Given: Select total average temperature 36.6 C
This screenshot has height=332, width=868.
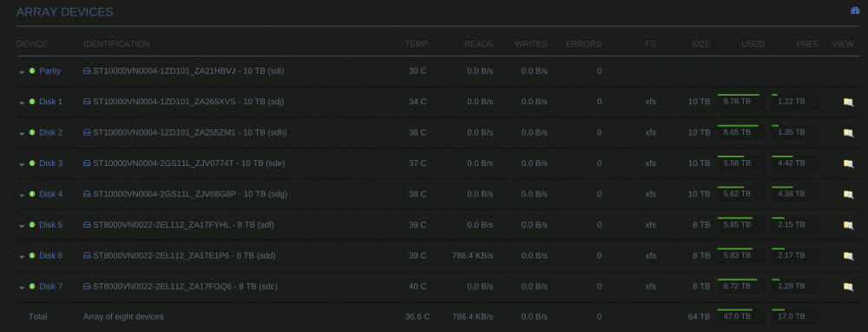Looking at the screenshot, I should click(418, 316).
